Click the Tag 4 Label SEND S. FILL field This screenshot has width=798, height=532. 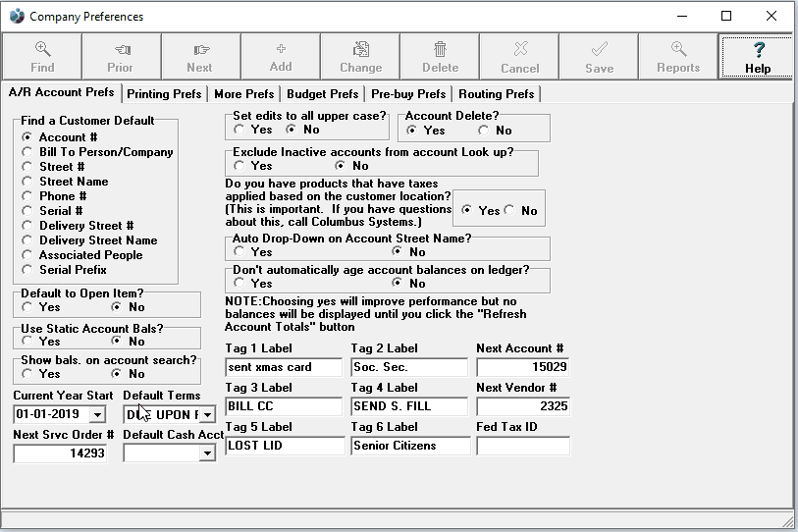click(x=409, y=406)
